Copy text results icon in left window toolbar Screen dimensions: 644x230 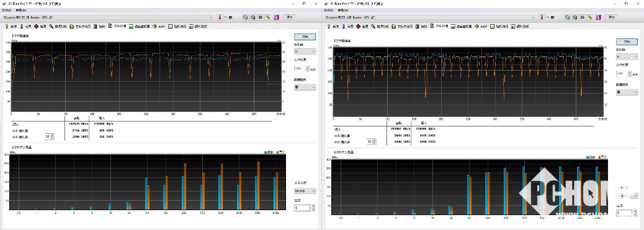pyautogui.click(x=245, y=17)
